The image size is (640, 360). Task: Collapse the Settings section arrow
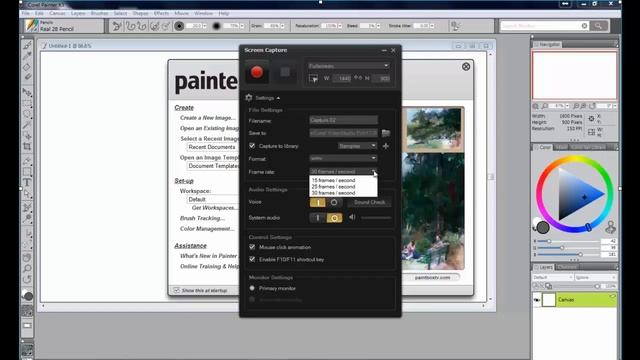[278, 98]
